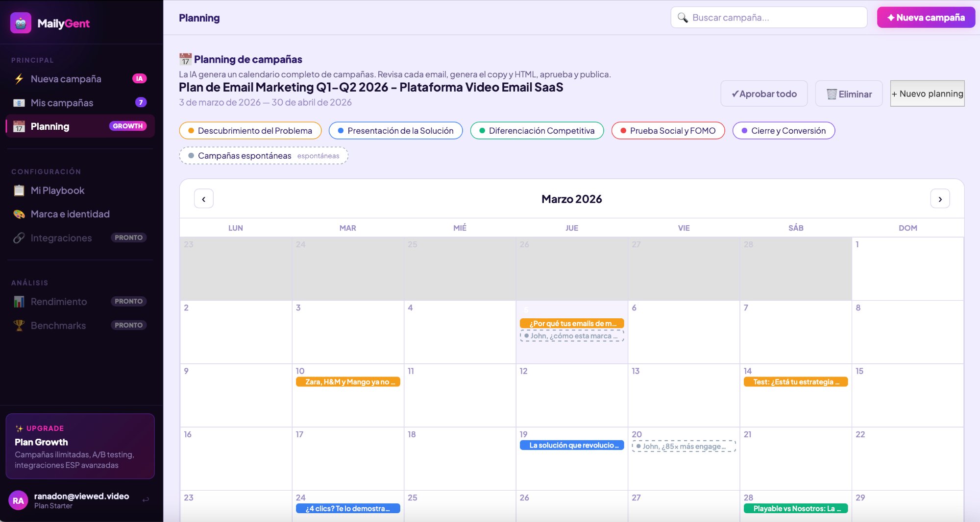Select the day 15 calendar cell
This screenshot has height=522, width=980.
tap(907, 395)
